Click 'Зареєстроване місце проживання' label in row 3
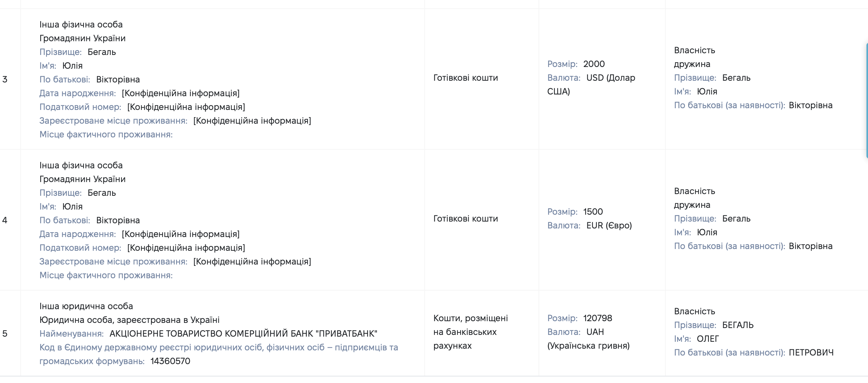 tap(113, 121)
